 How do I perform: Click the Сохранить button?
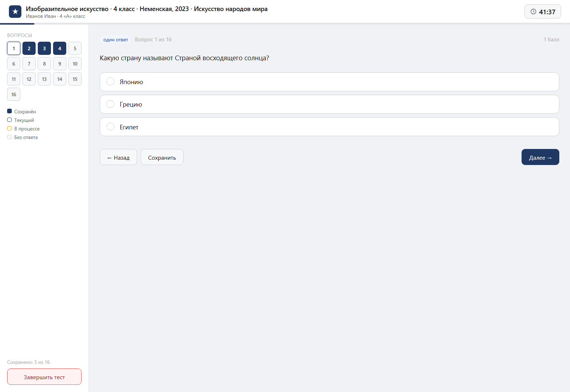pos(162,157)
